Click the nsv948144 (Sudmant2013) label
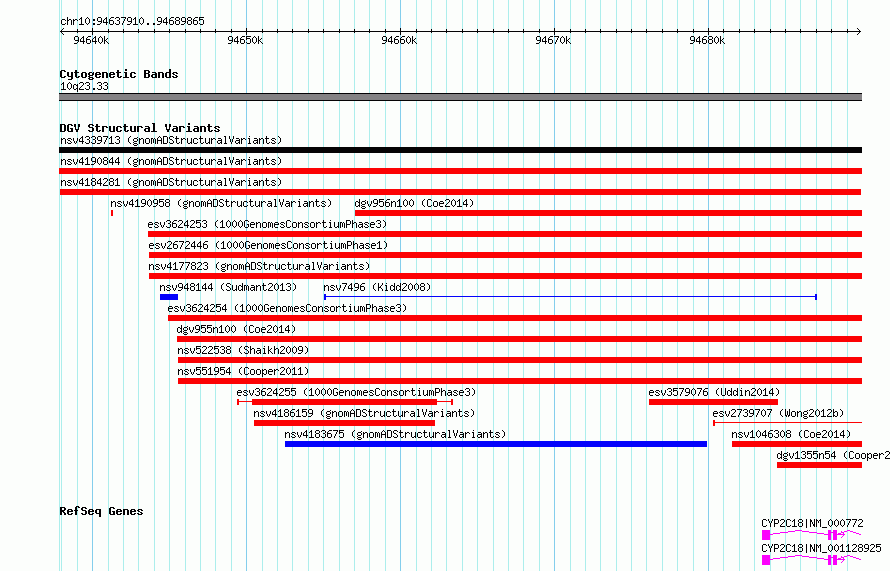This screenshot has height=571, width=890. [x=228, y=287]
